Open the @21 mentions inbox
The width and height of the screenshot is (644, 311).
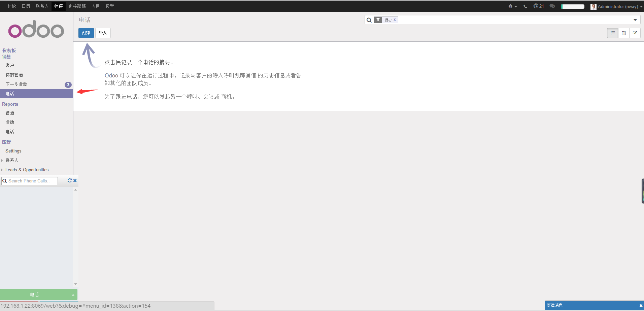pyautogui.click(x=539, y=6)
